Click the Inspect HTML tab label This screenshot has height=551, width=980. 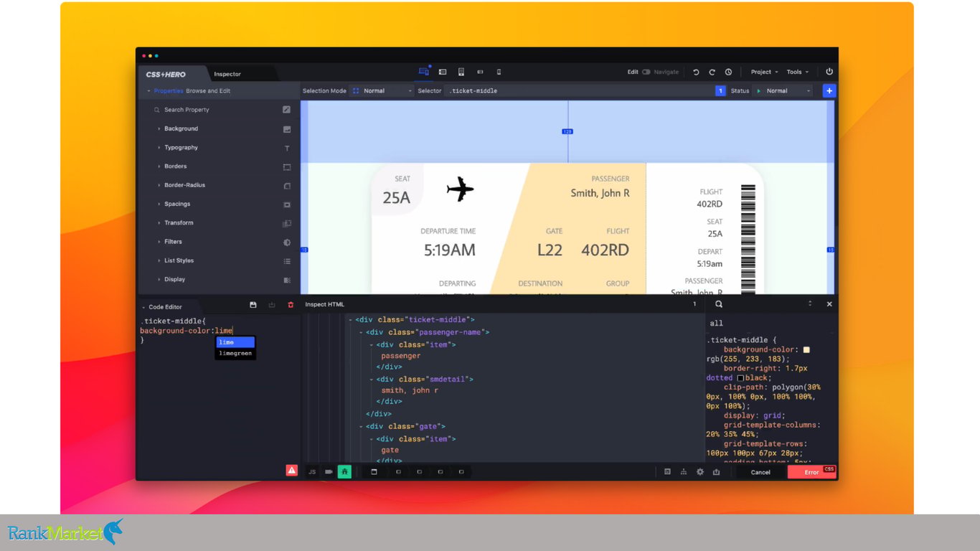click(x=325, y=304)
